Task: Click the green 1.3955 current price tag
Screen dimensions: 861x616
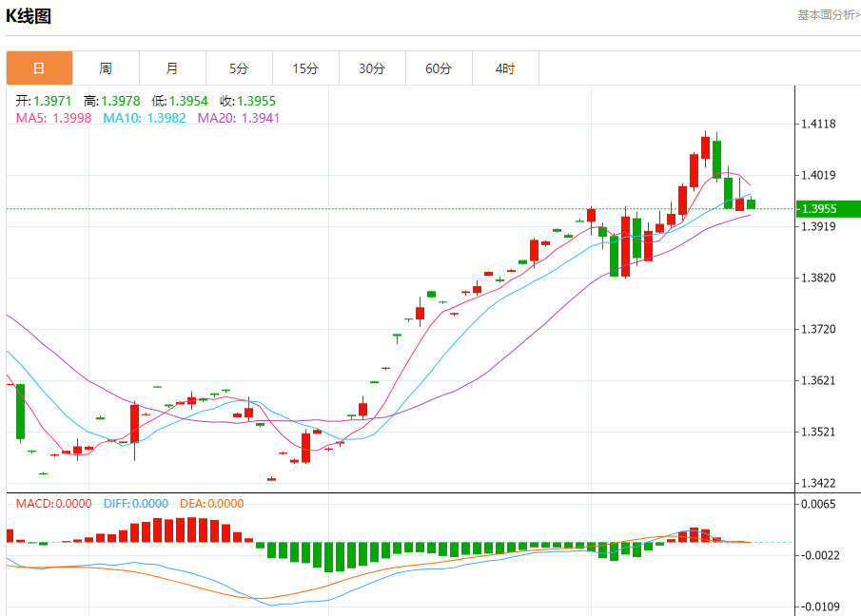Action: 829,209
